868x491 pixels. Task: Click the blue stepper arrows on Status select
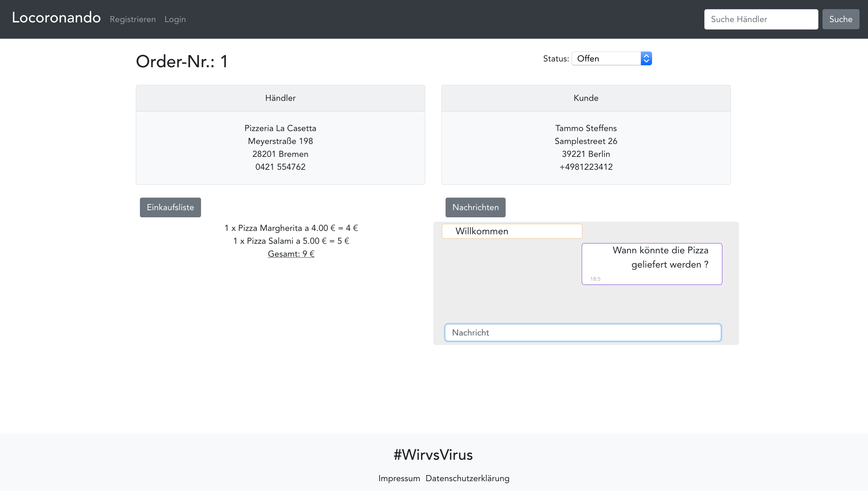pos(646,58)
